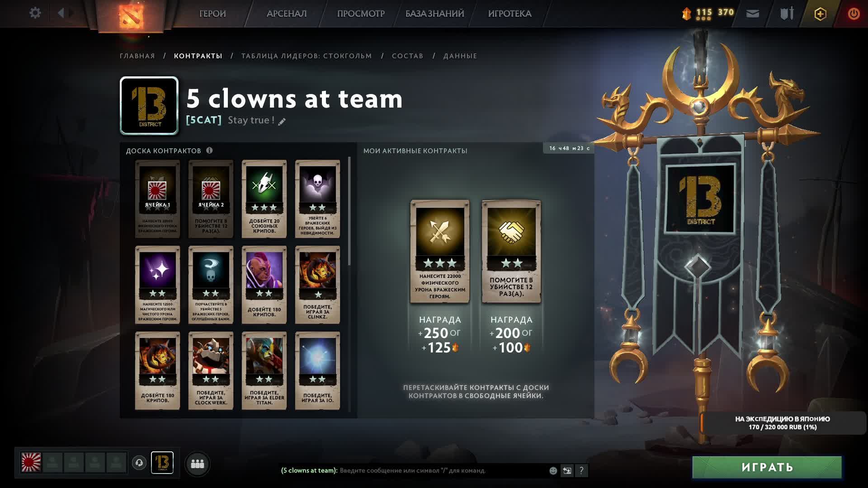The width and height of the screenshot is (868, 488).
Task: Open party members group icon
Action: [198, 464]
